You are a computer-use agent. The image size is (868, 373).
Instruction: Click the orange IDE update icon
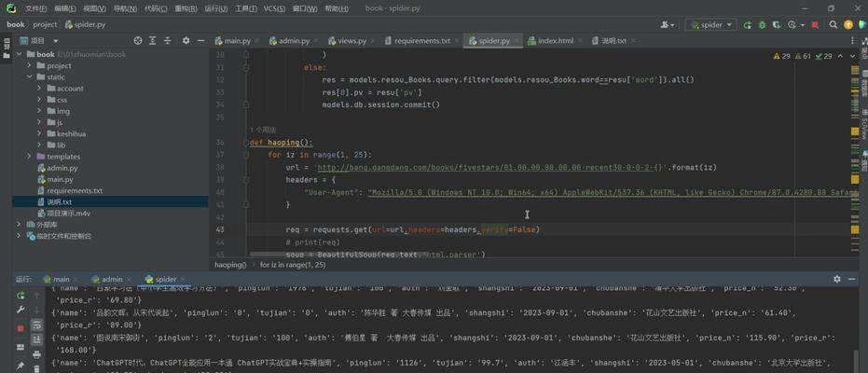point(848,25)
